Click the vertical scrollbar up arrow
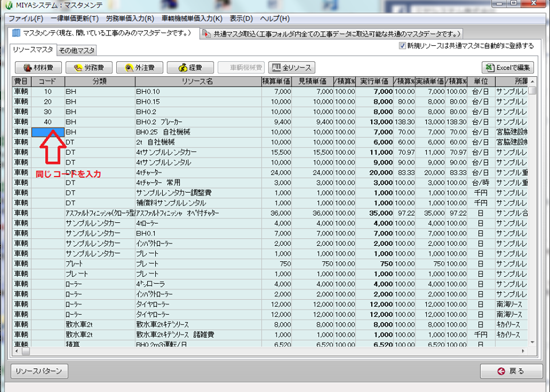The height and width of the screenshot is (392, 550). coord(532,81)
